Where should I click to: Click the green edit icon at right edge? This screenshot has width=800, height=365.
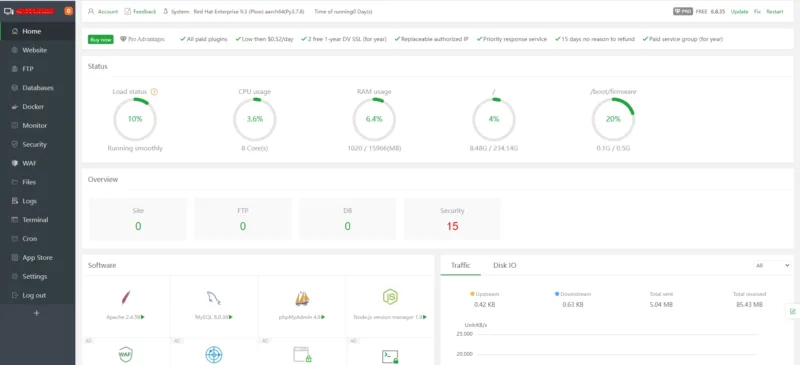pyautogui.click(x=792, y=311)
